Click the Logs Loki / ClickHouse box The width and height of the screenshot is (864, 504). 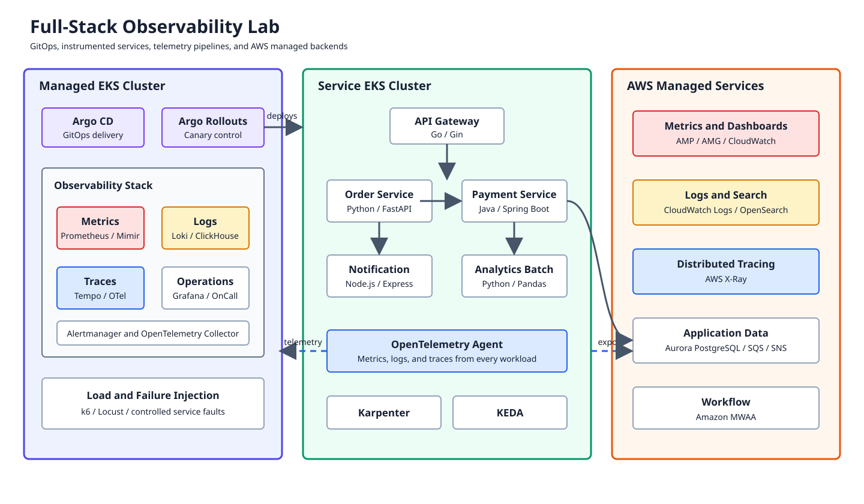(205, 228)
